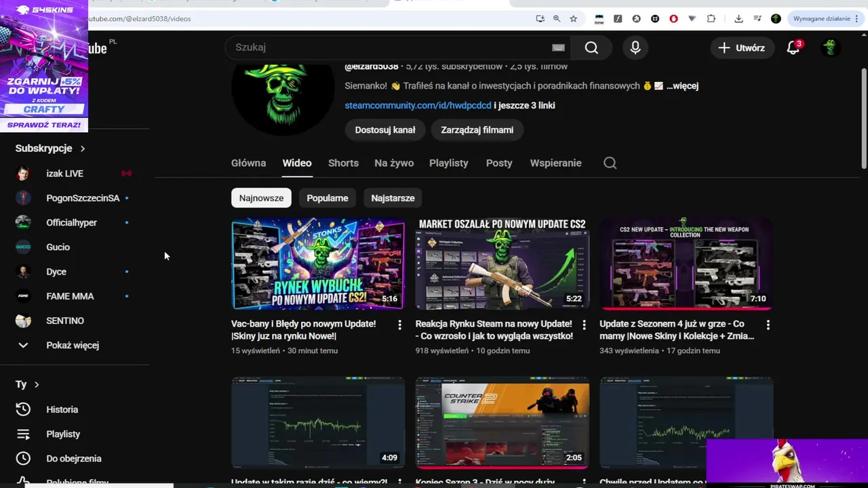
Task: Select the Popularne sort chip
Action: (328, 198)
